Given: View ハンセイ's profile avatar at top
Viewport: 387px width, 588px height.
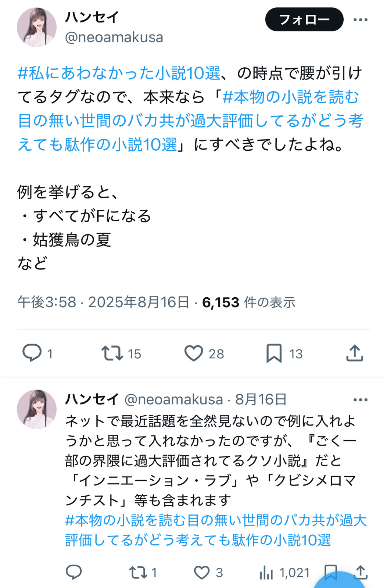Looking at the screenshot, I should pos(37,27).
